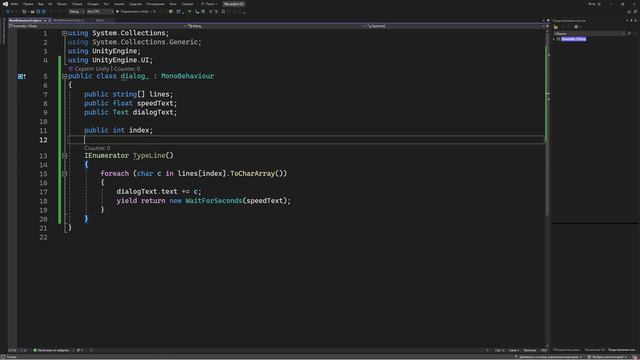Click the Unity script glyph beside line 5
Viewport: 640px width, 360px height.
[22, 76]
